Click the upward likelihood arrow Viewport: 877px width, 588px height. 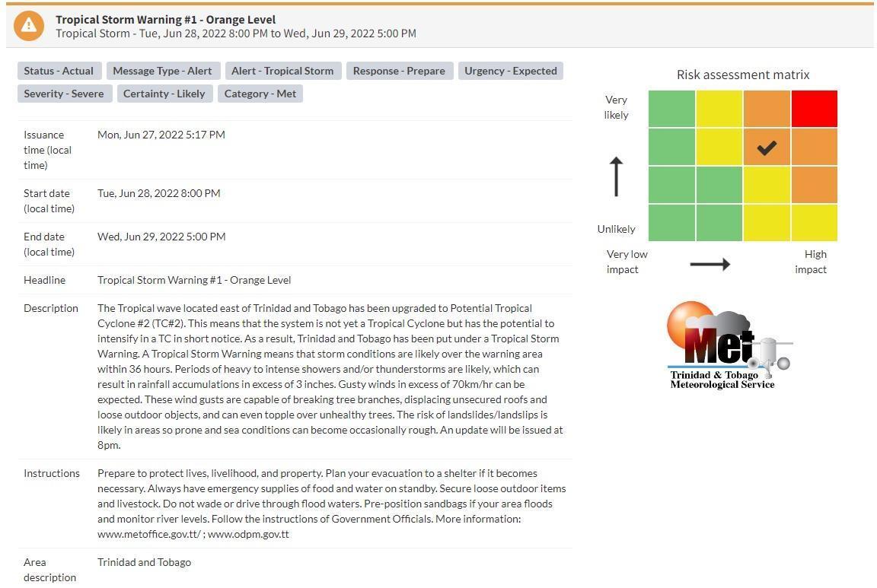click(616, 176)
